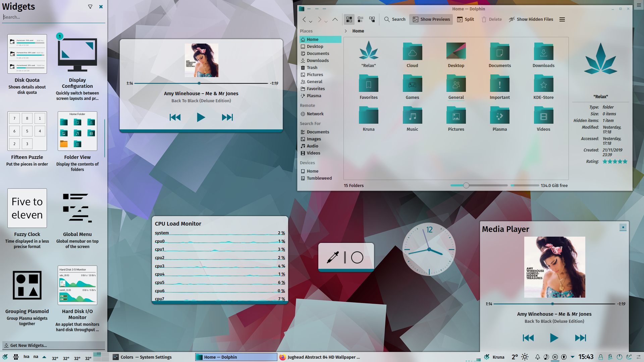Image resolution: width=644 pixels, height=362 pixels.
Task: Open the Network location in Places sidebar
Action: 315,114
